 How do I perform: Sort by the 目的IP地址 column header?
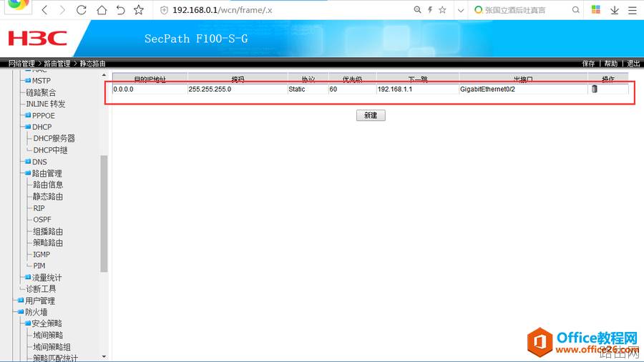(150, 79)
